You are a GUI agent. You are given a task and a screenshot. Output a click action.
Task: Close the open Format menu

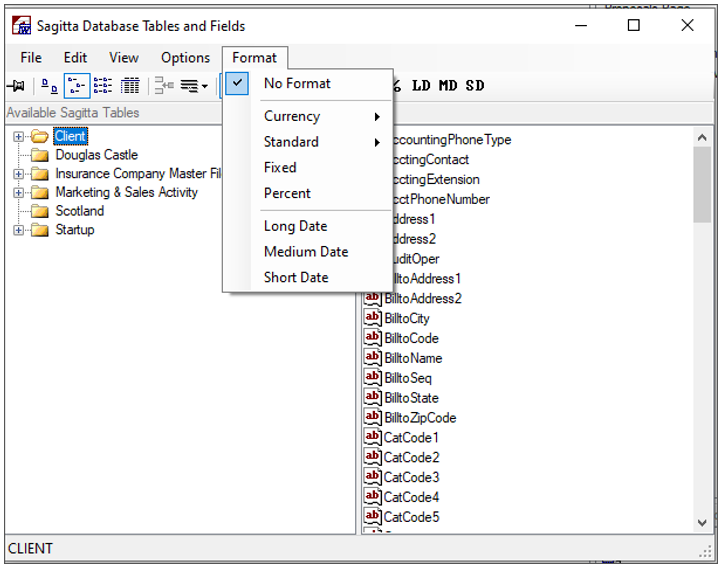coord(255,58)
